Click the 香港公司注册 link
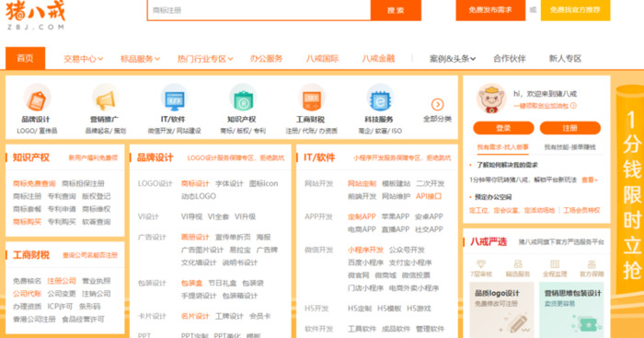Viewport: 644px width, 338px height. [34, 319]
